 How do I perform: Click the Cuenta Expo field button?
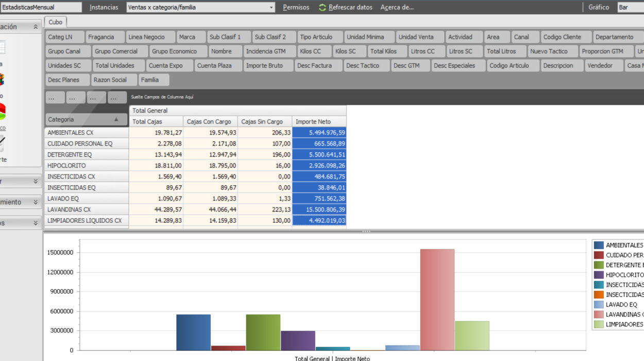(168, 66)
